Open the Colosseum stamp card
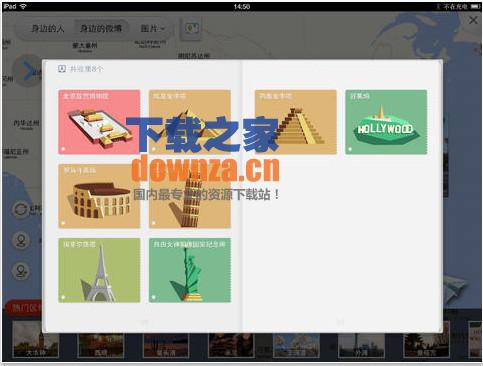Viewport: 483px width, 366px height. [99, 196]
